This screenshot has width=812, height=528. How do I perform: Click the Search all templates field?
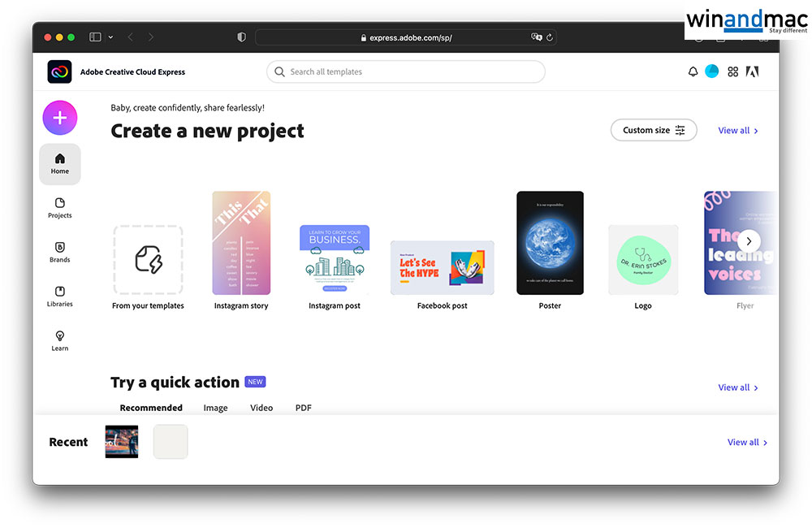coord(406,72)
